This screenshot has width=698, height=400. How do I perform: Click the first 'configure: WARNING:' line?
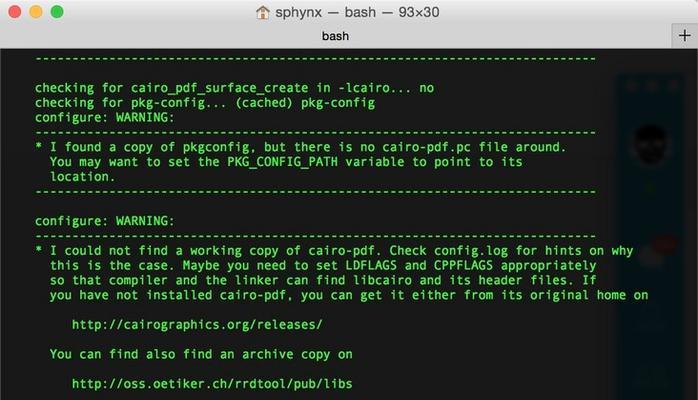[x=105, y=117]
